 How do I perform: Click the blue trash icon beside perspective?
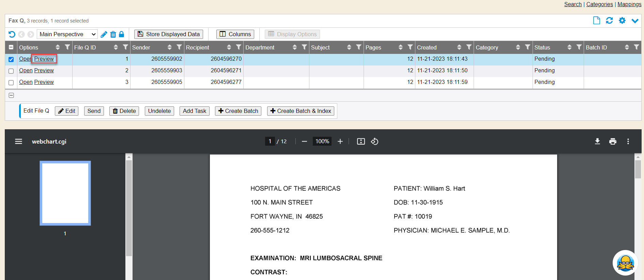click(113, 34)
